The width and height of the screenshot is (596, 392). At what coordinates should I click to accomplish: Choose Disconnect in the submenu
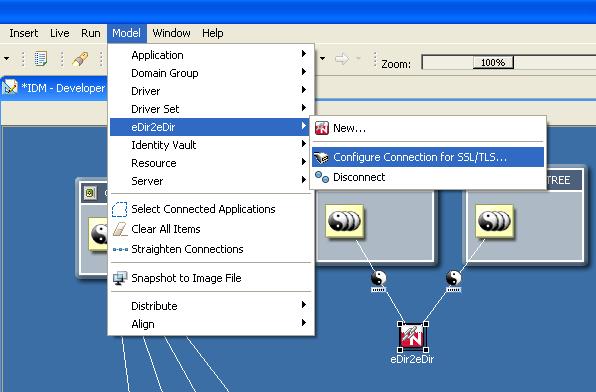(x=428, y=177)
